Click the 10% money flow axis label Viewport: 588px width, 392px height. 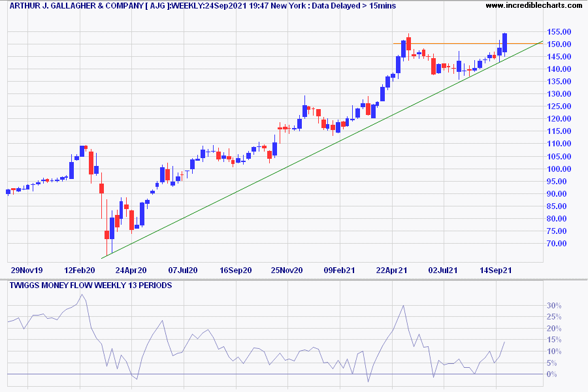point(554,351)
